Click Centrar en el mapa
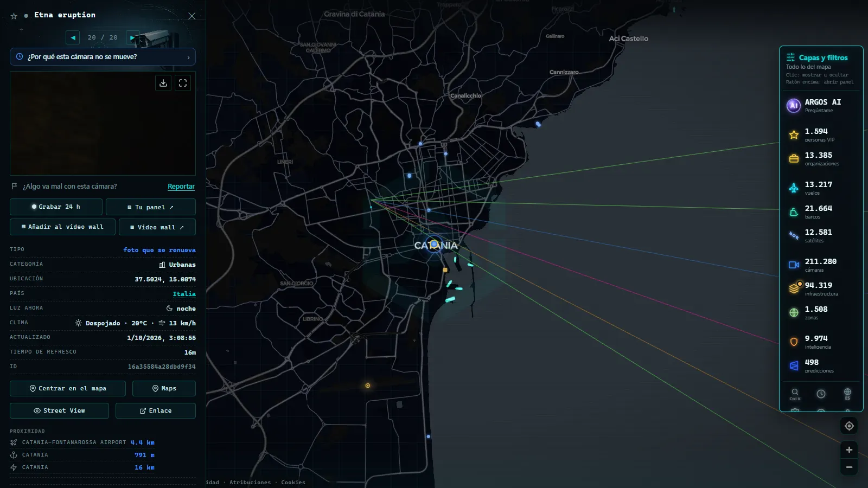 click(x=68, y=389)
